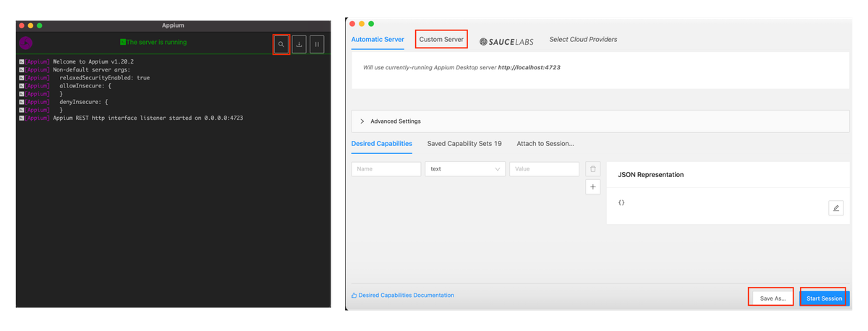Click the Sauce Labs logo tab

click(506, 41)
